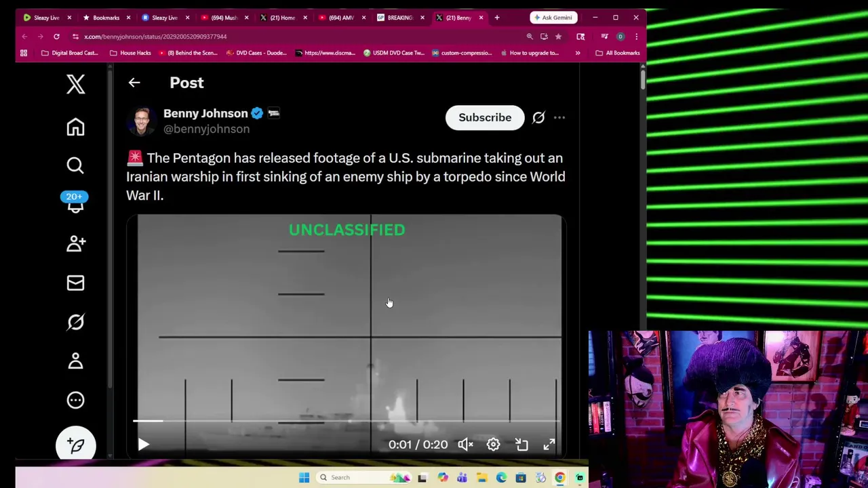Viewport: 868px width, 488px height.
Task: Open File Explorer from taskbar
Action: [481, 478]
